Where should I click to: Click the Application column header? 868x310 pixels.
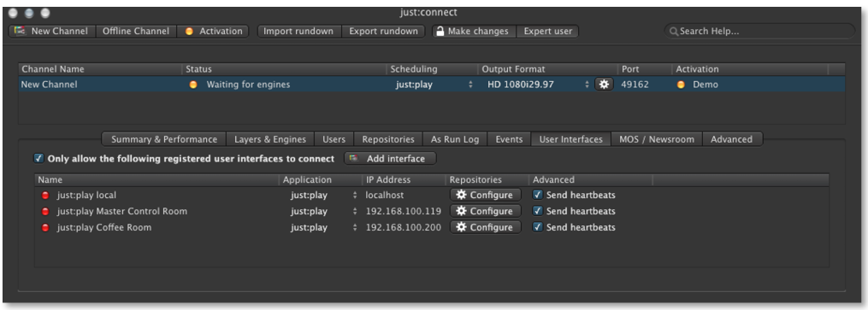pyautogui.click(x=321, y=179)
